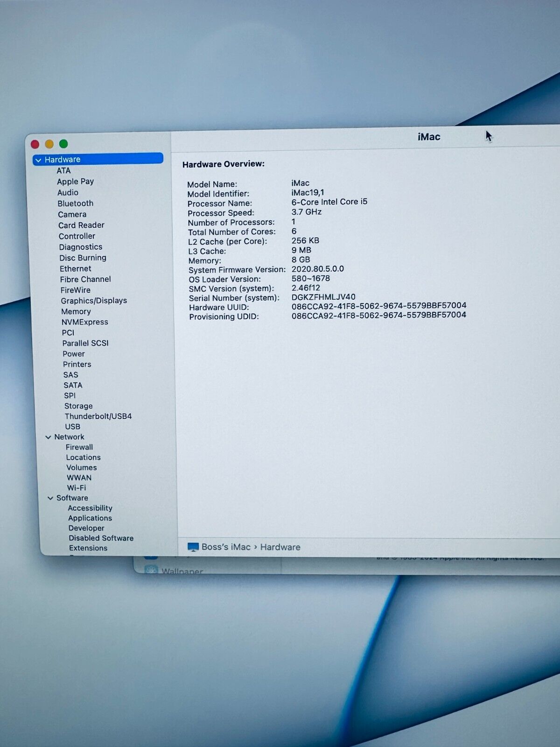Select Graphics/Displays in the sidebar
Viewport: 560px width, 747px height.
(x=94, y=301)
